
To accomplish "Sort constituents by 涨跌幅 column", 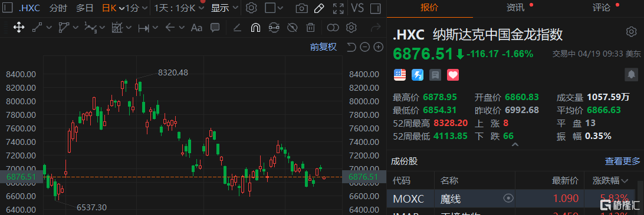I will (610, 180).
